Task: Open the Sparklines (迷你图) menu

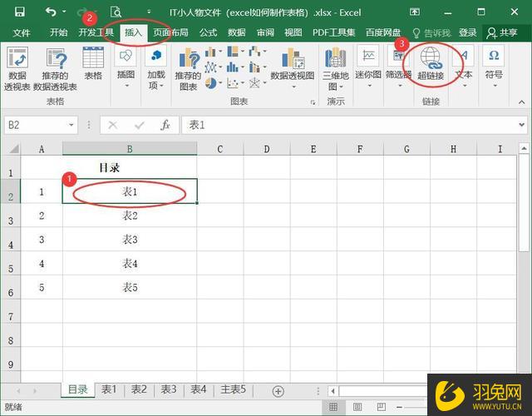Action: [368, 67]
